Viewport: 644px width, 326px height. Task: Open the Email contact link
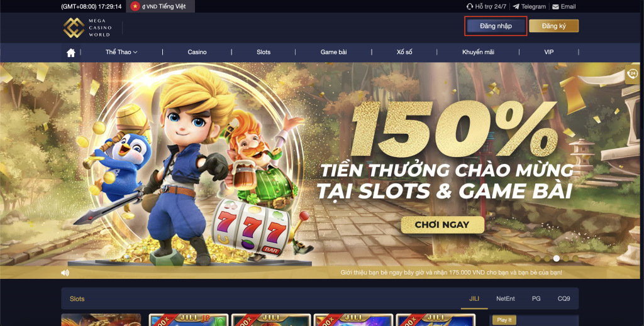tap(563, 6)
